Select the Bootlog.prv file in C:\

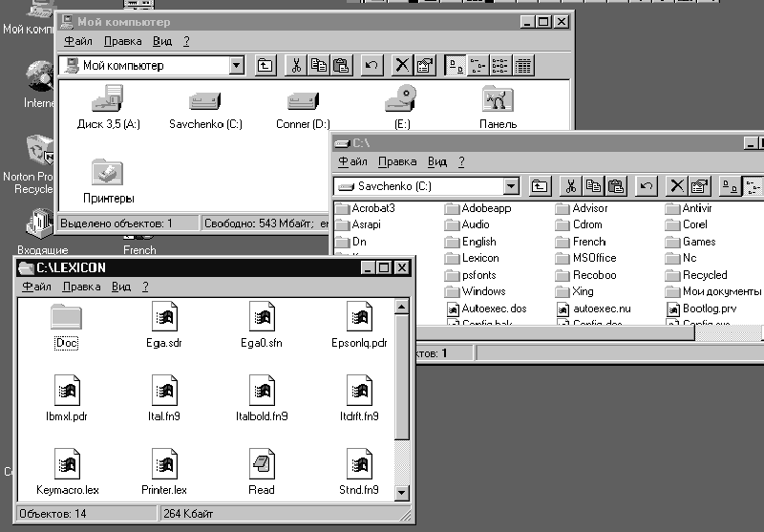[x=702, y=309]
